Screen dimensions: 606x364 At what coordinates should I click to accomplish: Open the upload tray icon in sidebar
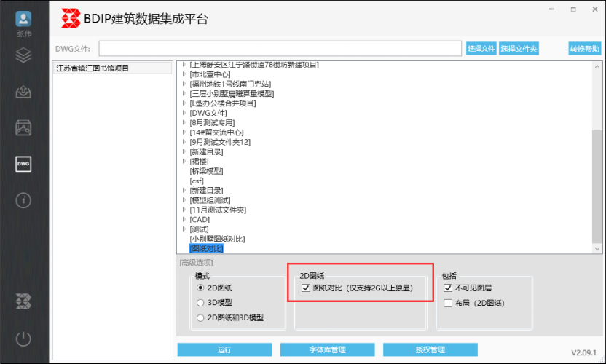point(23,92)
